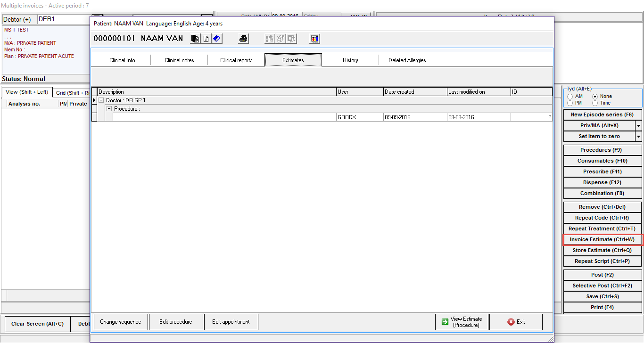Click the multiple documents icon beside patient name
Viewport: 644px width, 343px height.
point(195,39)
